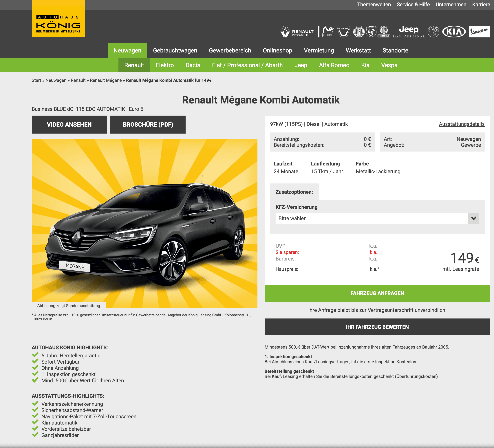The image size is (494, 448).
Task: Click the Autohaus König logo
Action: (x=58, y=19)
